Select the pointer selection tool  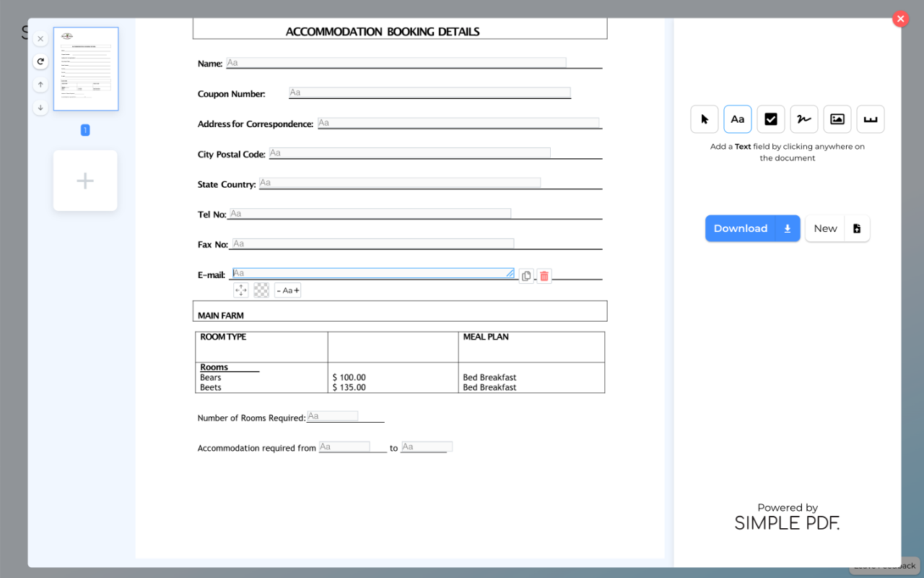pos(705,119)
